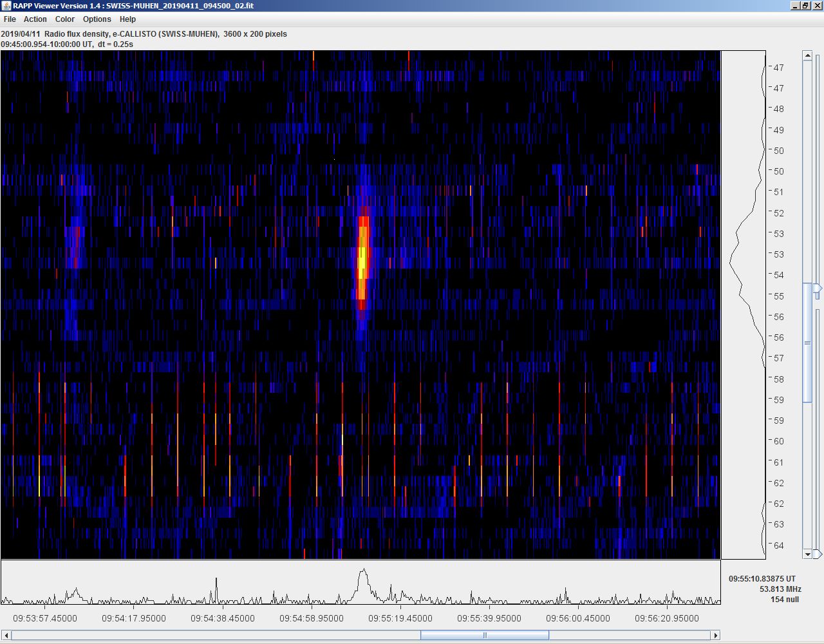The height and width of the screenshot is (644, 824).
Task: Click the frequency axis label 64
Action: point(779,545)
